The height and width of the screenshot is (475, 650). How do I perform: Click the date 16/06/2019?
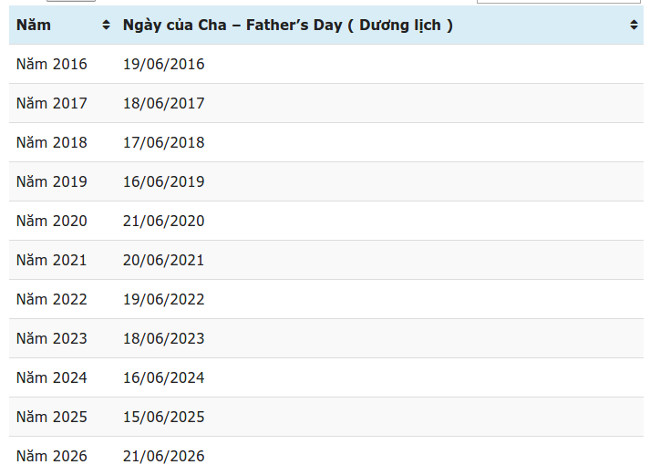(163, 181)
